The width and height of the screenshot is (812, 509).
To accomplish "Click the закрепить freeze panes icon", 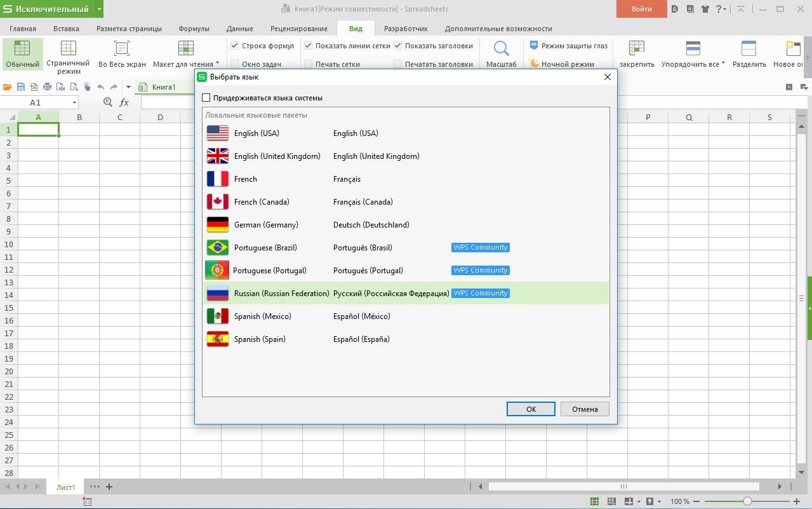I will (x=637, y=48).
